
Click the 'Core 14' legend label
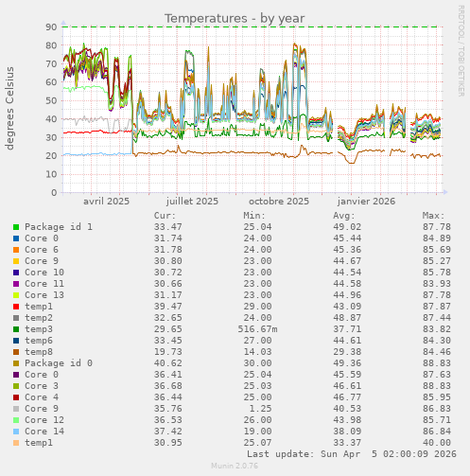pyautogui.click(x=44, y=432)
